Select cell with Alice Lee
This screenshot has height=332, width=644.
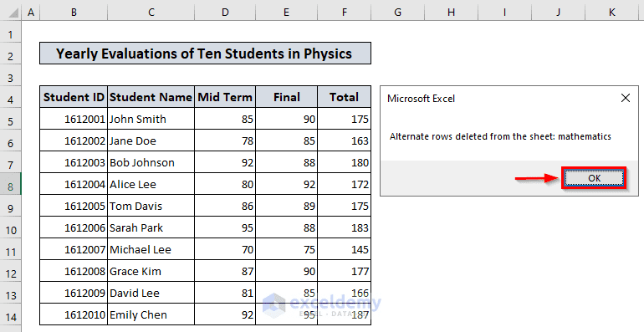pyautogui.click(x=151, y=184)
